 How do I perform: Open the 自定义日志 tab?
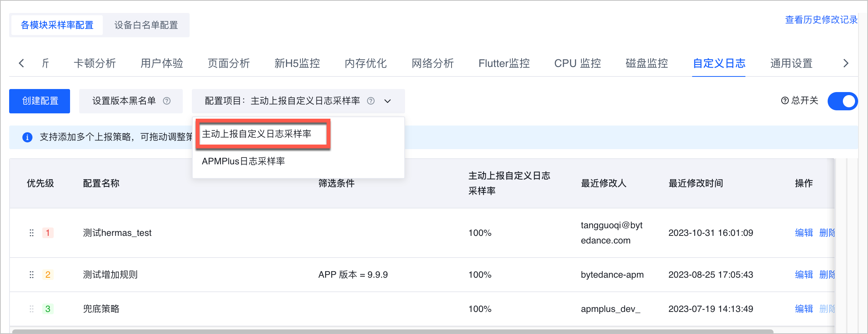tap(719, 63)
